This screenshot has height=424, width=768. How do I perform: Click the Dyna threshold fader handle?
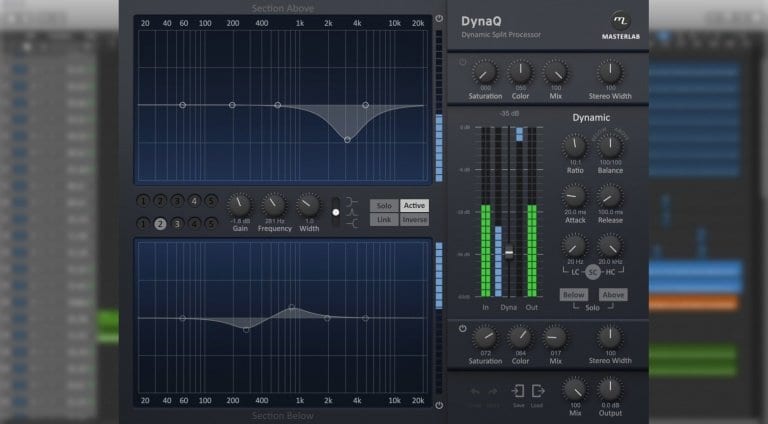509,253
